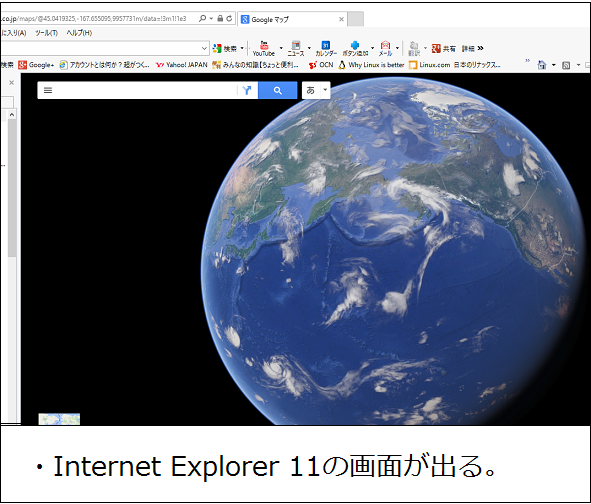Click the 共有 Google+ share button
The height and width of the screenshot is (504, 591).
click(x=444, y=48)
